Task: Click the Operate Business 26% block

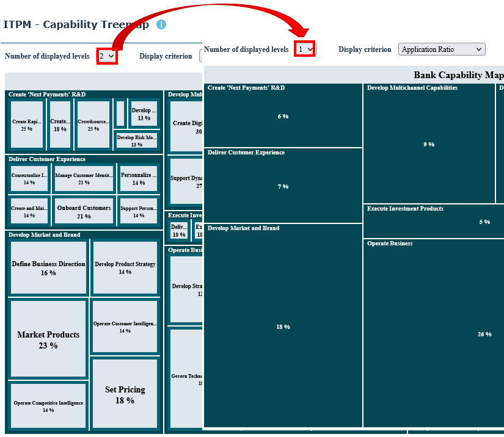Action: [x=434, y=334]
